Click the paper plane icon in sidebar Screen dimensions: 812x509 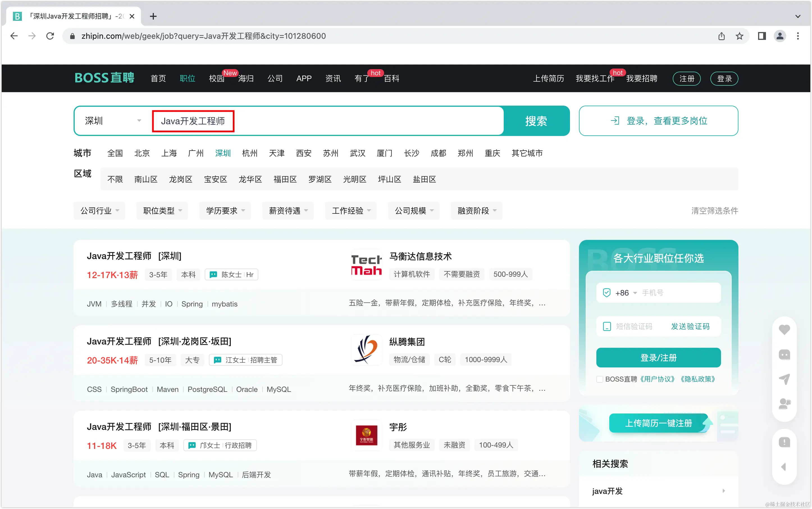click(x=784, y=379)
